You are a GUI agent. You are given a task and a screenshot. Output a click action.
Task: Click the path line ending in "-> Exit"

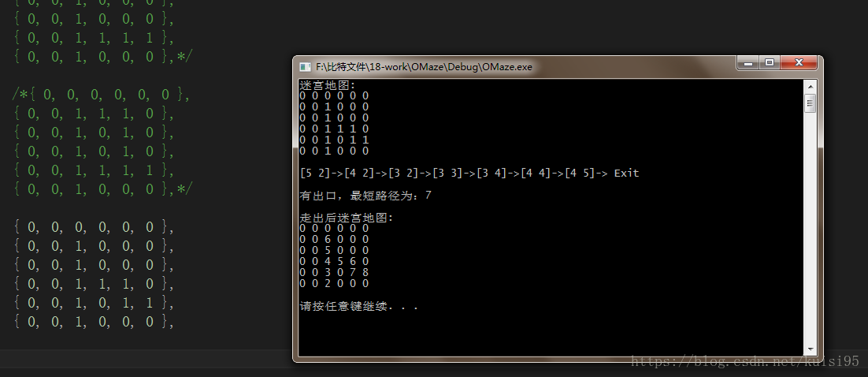pos(469,173)
